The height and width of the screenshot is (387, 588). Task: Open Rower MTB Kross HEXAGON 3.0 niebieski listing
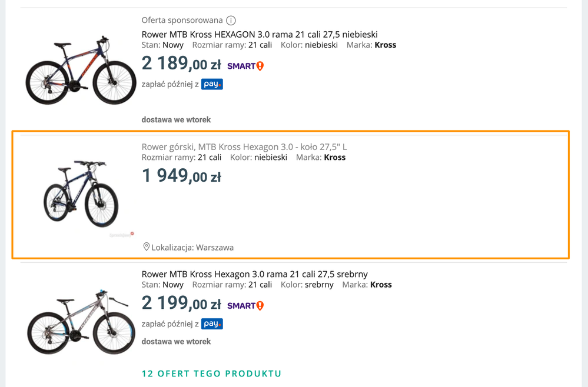[260, 35]
